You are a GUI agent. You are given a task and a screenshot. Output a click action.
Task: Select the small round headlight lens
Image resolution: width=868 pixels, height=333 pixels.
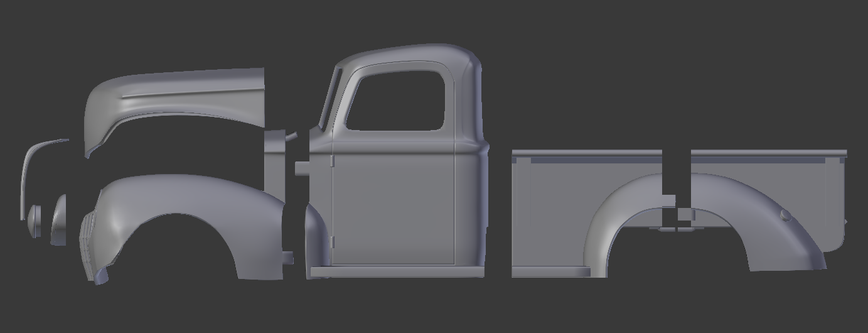[35, 221]
